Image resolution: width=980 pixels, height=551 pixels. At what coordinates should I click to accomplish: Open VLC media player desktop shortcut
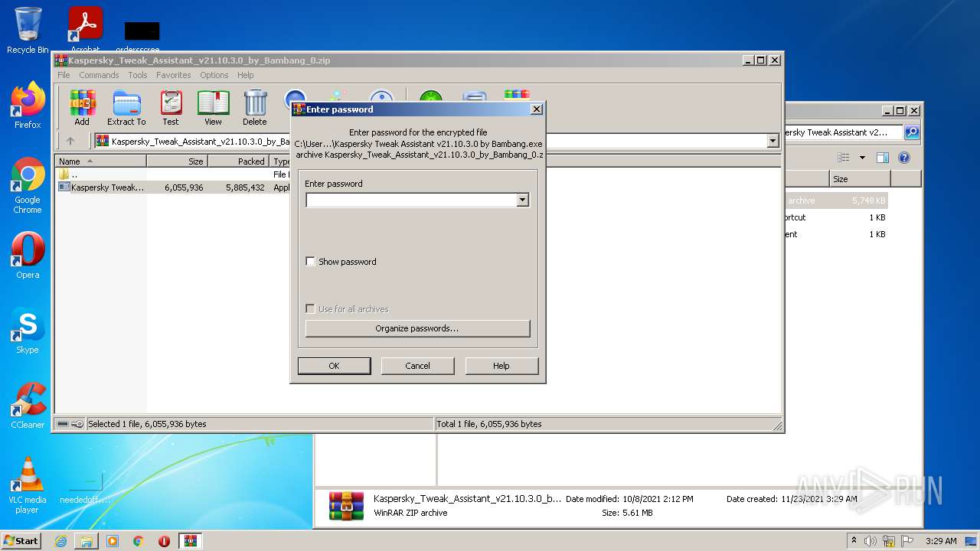click(x=28, y=485)
